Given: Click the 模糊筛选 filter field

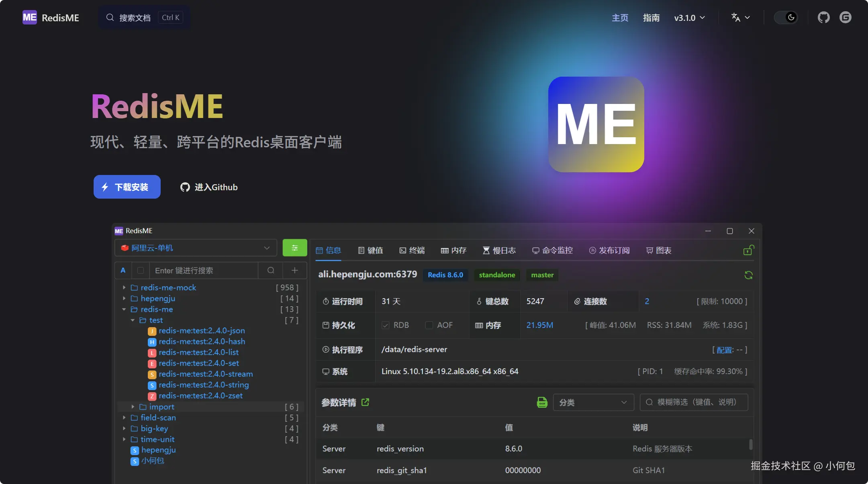Looking at the screenshot, I should tap(694, 402).
